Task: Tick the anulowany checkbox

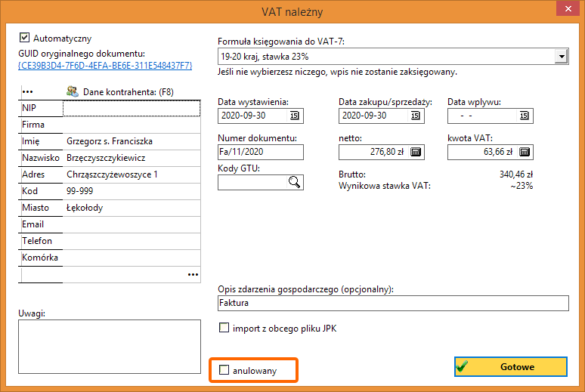Action: (224, 370)
